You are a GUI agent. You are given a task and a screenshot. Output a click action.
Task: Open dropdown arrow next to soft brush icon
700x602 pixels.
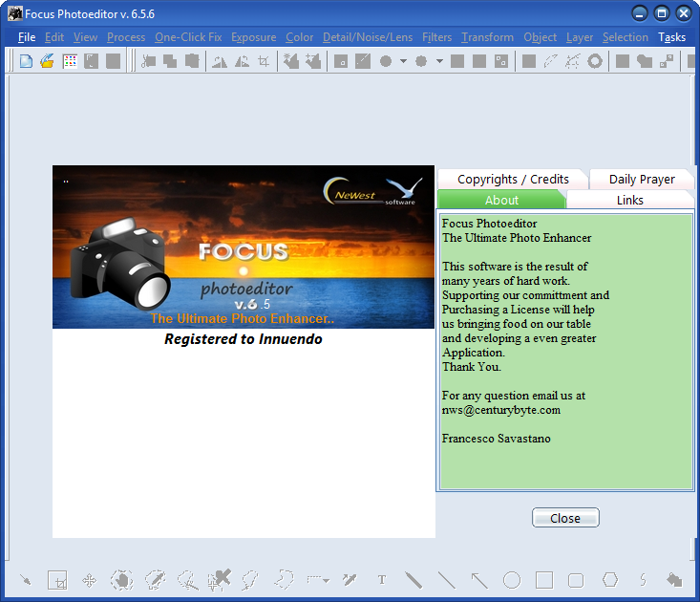click(x=439, y=61)
